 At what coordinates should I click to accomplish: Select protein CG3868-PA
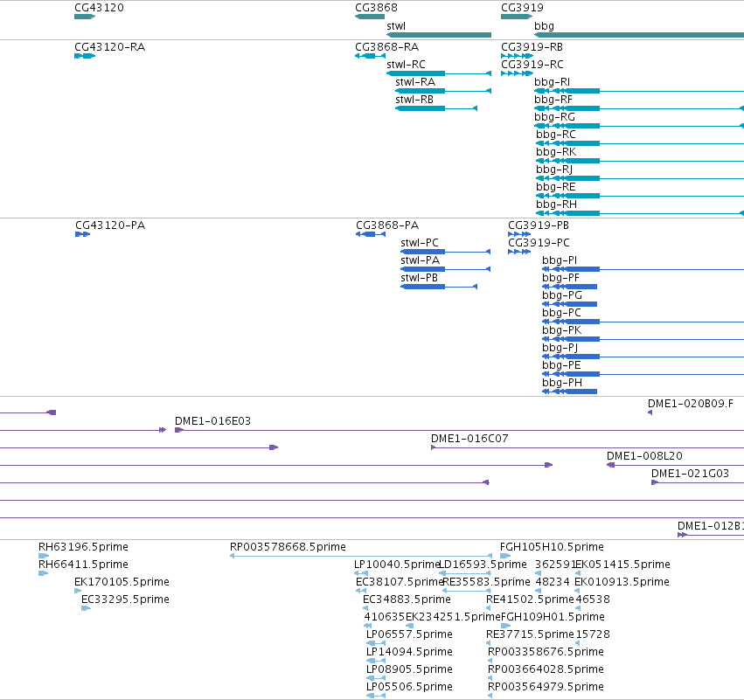pyautogui.click(x=387, y=225)
